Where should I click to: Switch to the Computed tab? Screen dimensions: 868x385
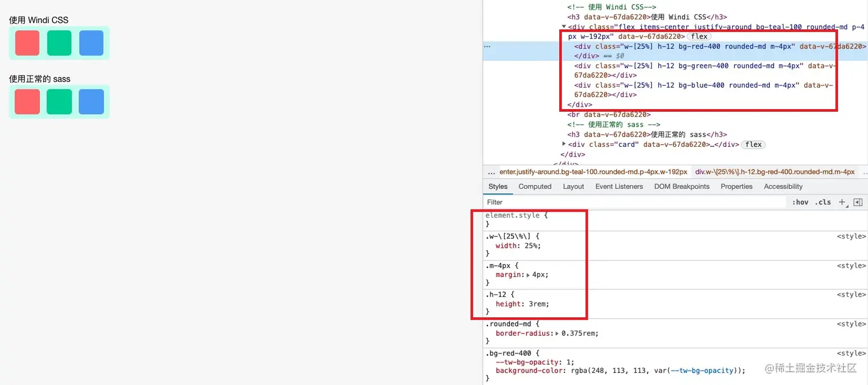[534, 186]
